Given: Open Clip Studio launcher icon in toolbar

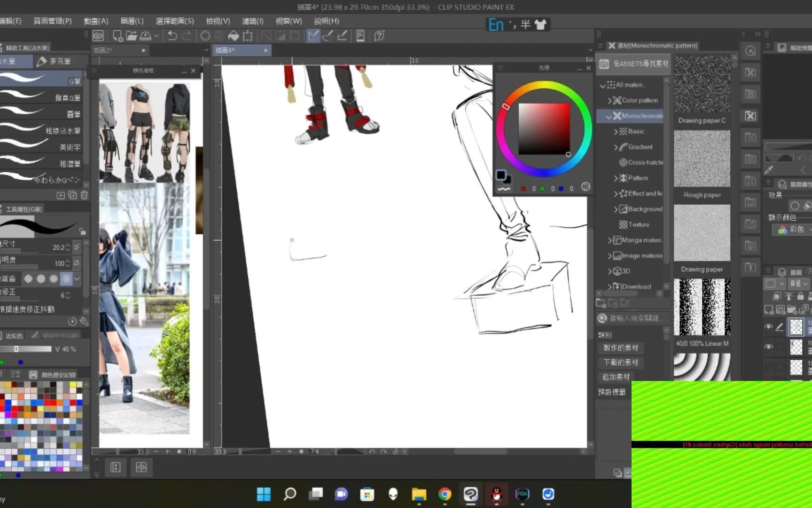Looking at the screenshot, I should pos(98,36).
